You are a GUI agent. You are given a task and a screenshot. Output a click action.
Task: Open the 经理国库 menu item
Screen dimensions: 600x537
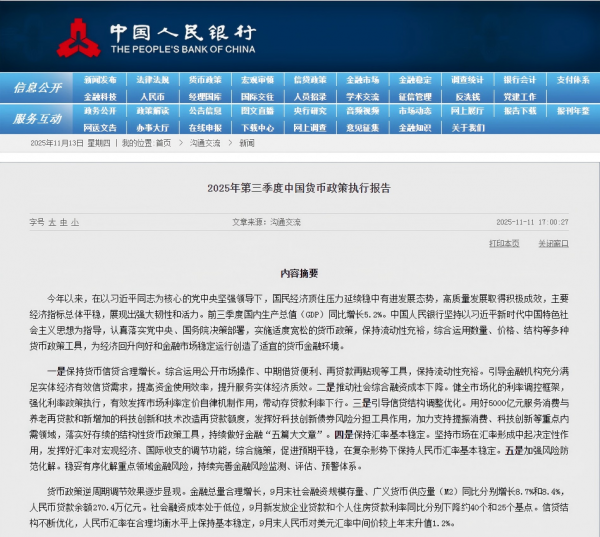click(x=205, y=97)
